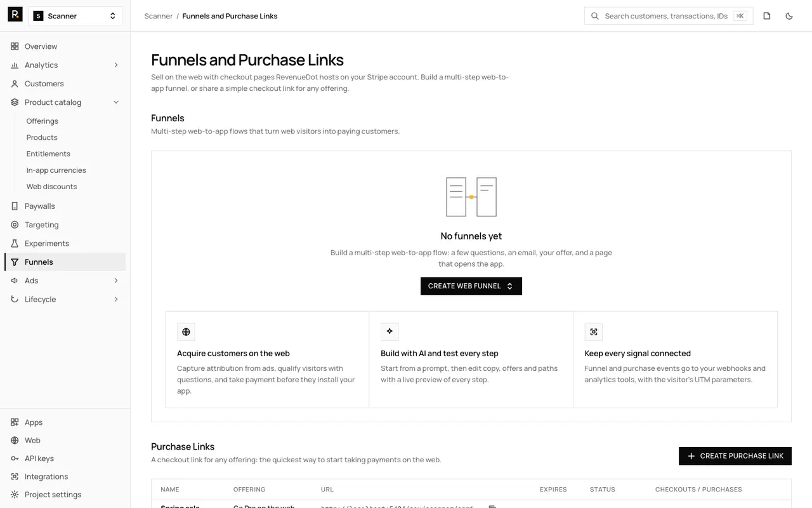The width and height of the screenshot is (812, 508).
Task: Click sparkle icon on Build with AI card
Action: [390, 332]
